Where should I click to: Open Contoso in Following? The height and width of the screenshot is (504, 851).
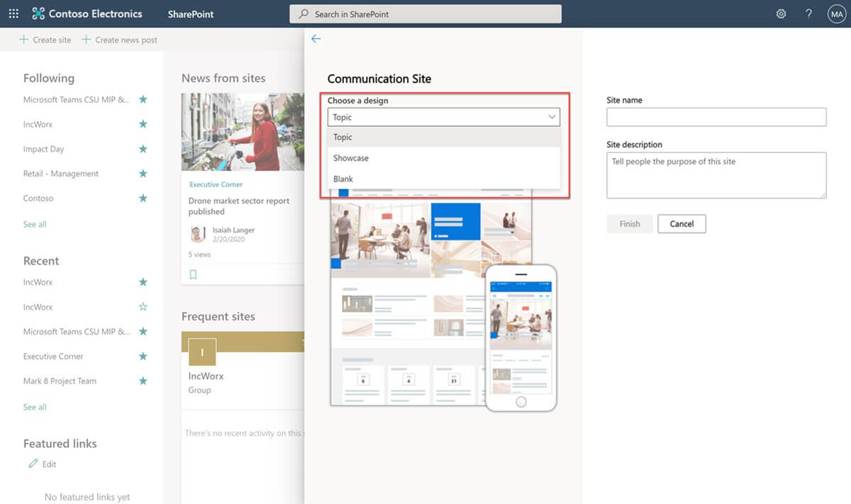(38, 198)
